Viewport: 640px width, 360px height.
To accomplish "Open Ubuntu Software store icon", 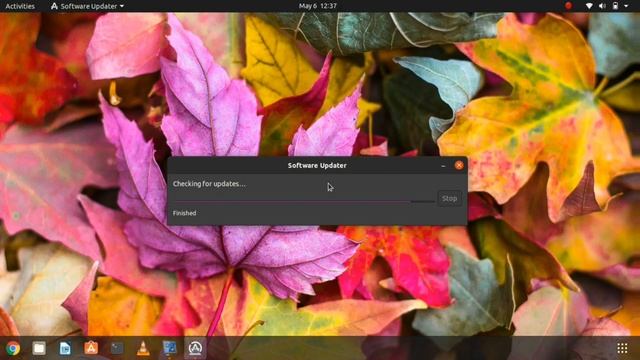I will tap(91, 348).
